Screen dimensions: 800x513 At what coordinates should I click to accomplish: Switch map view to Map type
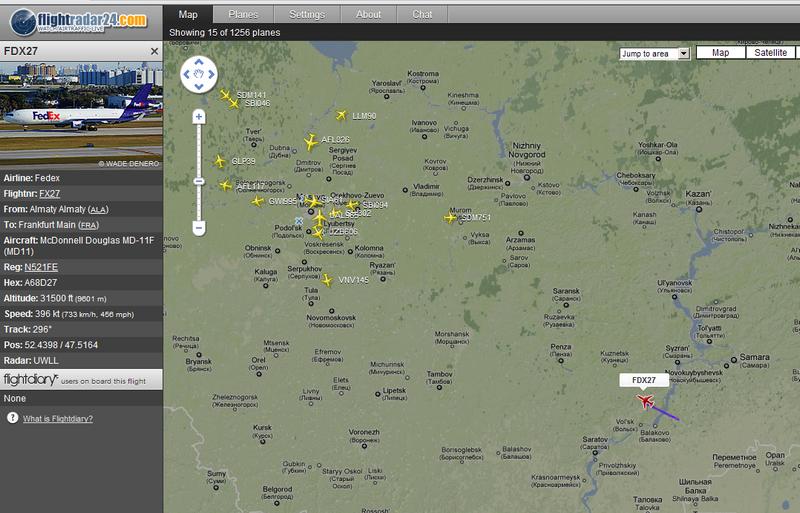click(720, 53)
